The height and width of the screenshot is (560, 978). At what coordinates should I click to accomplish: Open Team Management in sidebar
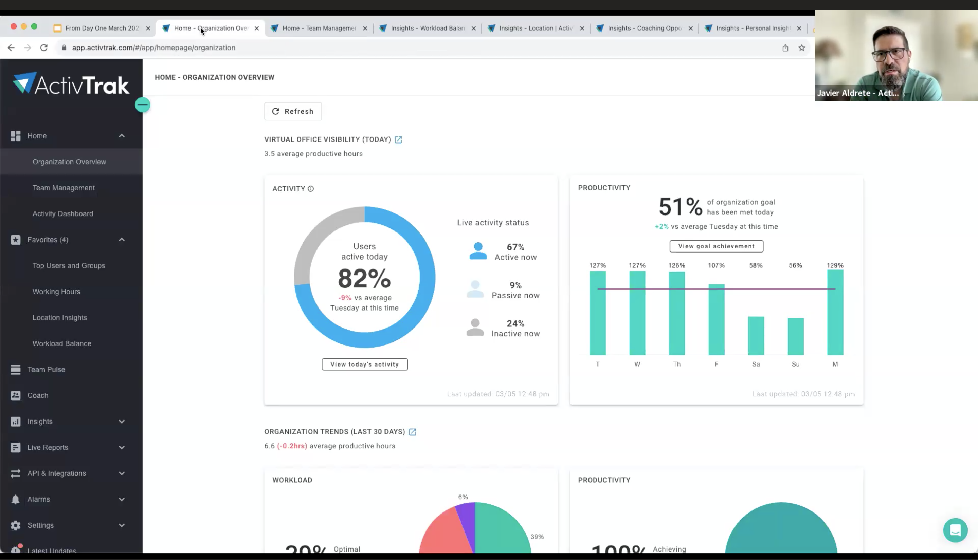pyautogui.click(x=64, y=188)
